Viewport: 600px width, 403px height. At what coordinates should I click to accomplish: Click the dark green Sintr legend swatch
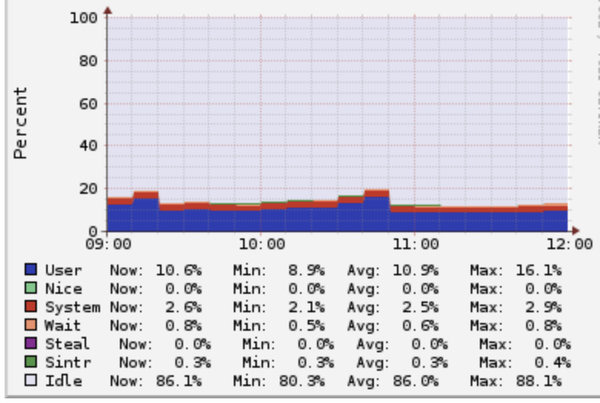click(31, 361)
